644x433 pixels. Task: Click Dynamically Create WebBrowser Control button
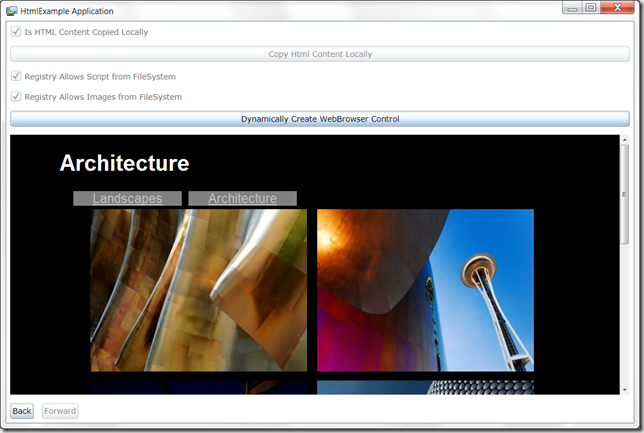320,119
